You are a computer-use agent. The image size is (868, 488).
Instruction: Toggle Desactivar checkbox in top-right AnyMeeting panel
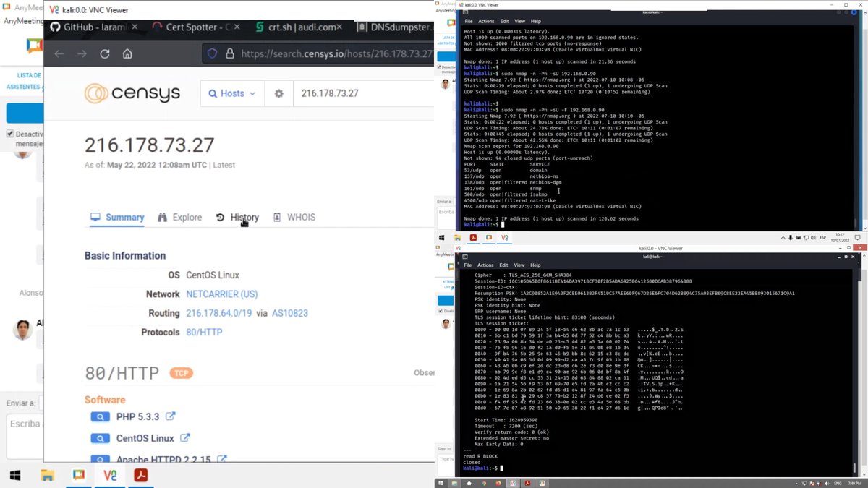[440, 66]
